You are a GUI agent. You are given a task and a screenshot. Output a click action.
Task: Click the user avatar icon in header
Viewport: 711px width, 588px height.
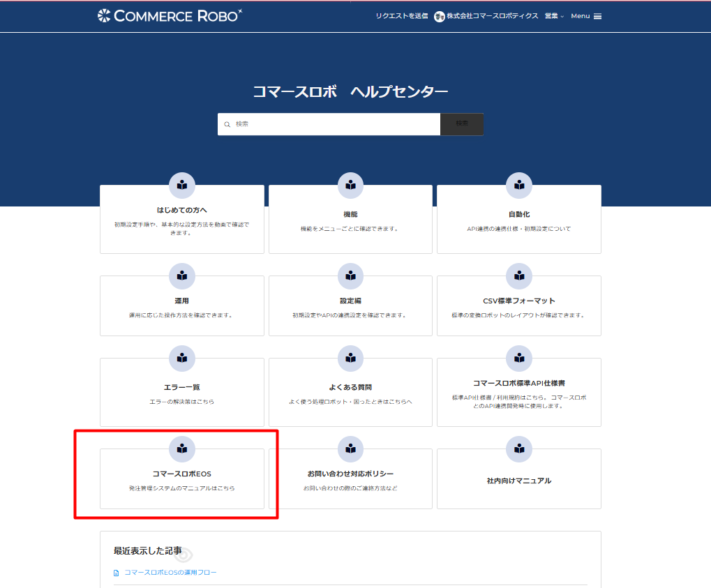[439, 17]
